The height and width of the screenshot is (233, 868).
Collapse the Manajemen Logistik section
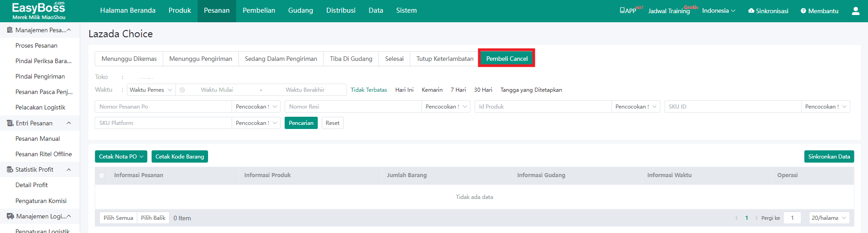click(x=69, y=216)
